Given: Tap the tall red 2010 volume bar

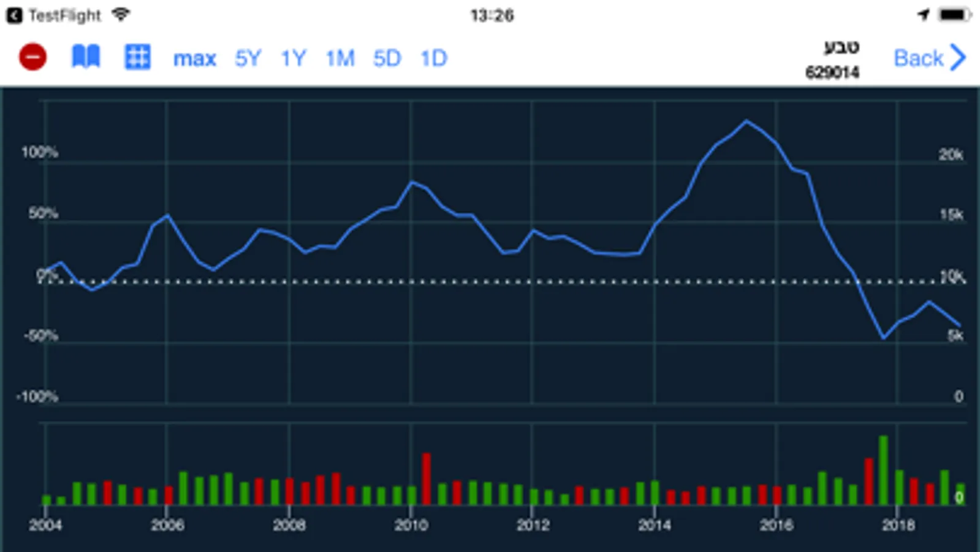Looking at the screenshot, I should [427, 479].
